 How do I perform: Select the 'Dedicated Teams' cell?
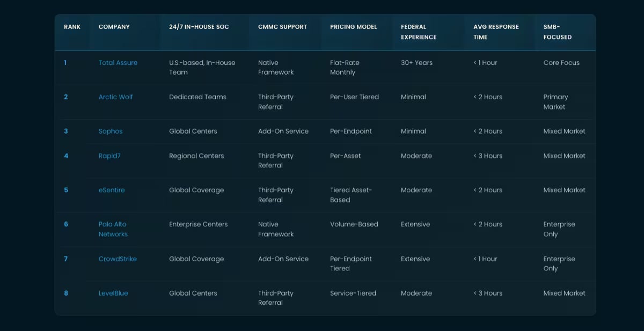(x=197, y=97)
